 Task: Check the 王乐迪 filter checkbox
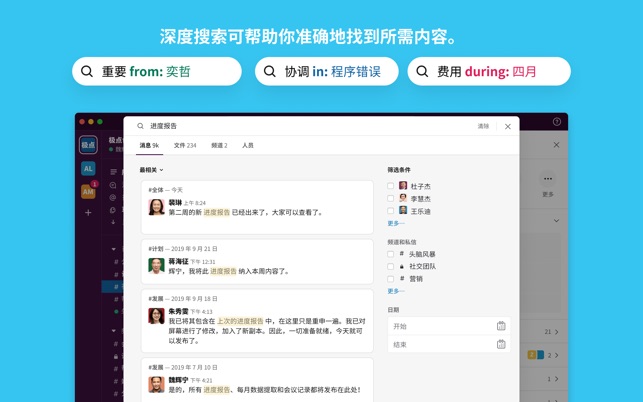coord(390,210)
